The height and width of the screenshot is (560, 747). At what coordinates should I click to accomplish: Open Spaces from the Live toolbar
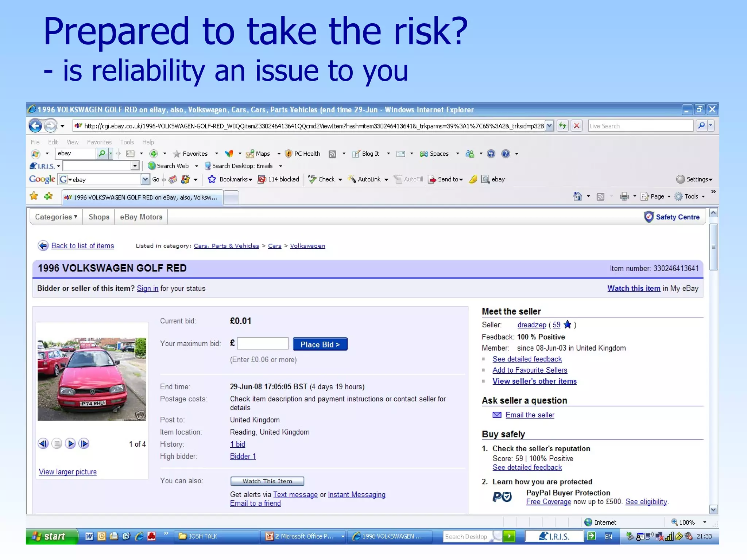(x=434, y=154)
